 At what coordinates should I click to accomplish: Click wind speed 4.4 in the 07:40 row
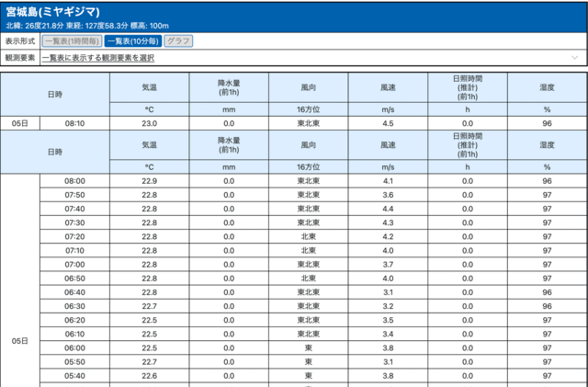click(x=388, y=209)
